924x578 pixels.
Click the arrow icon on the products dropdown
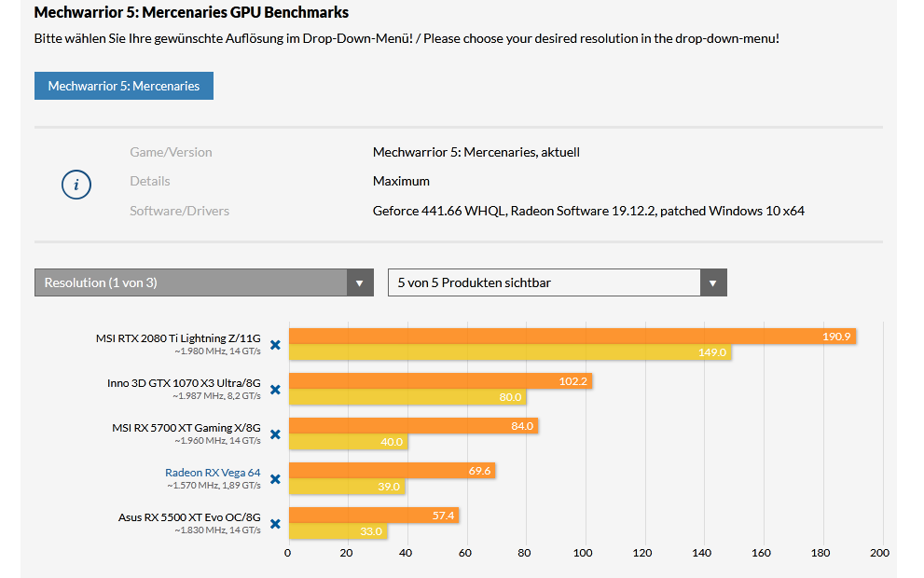click(713, 282)
